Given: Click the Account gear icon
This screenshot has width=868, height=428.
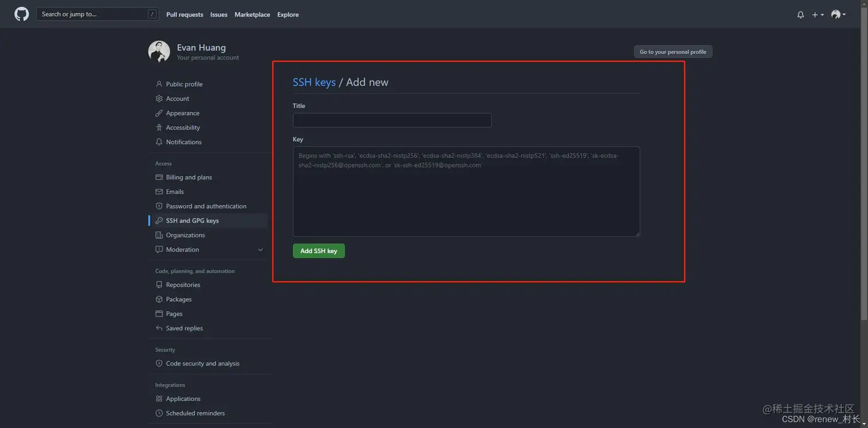Looking at the screenshot, I should [x=159, y=99].
